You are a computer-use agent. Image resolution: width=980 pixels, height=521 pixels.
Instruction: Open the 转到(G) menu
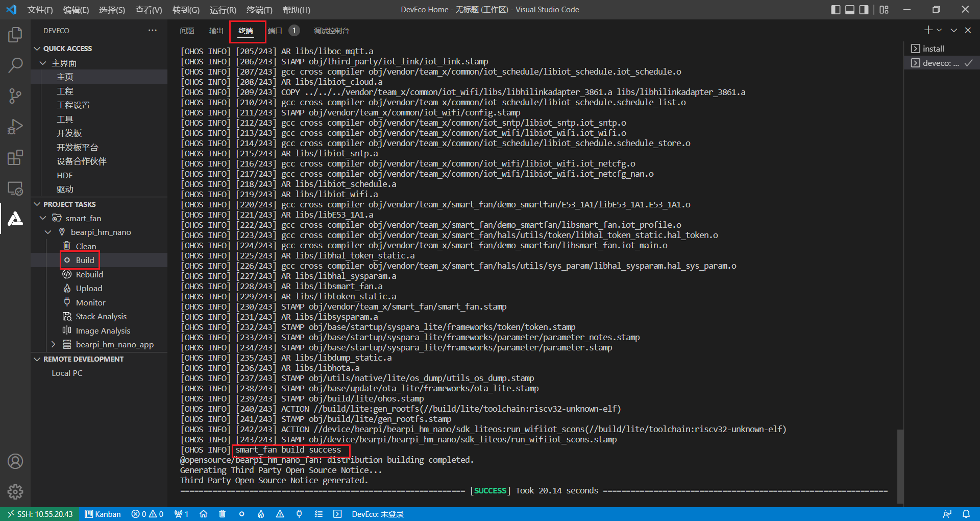click(186, 10)
